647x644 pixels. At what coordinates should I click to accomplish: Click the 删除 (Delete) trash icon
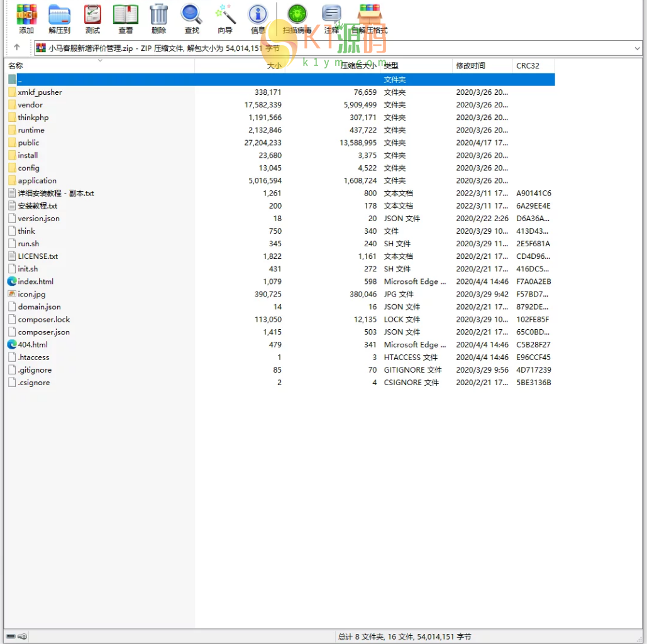pyautogui.click(x=159, y=19)
